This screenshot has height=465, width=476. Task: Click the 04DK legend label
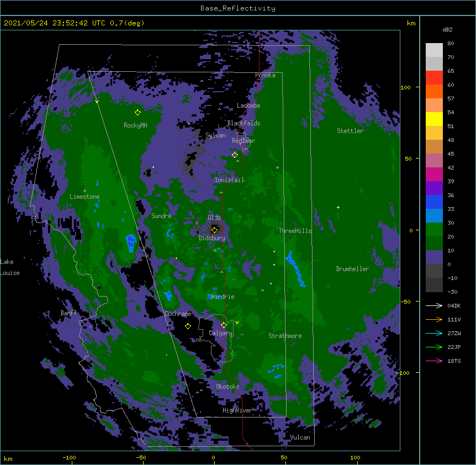pos(454,305)
